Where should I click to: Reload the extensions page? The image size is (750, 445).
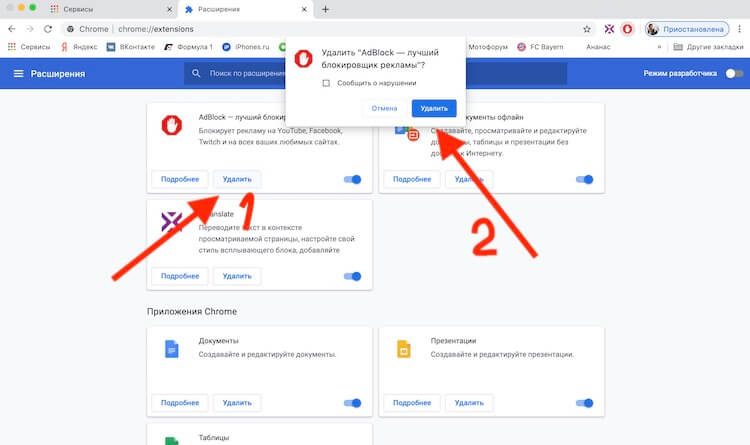tap(48, 29)
